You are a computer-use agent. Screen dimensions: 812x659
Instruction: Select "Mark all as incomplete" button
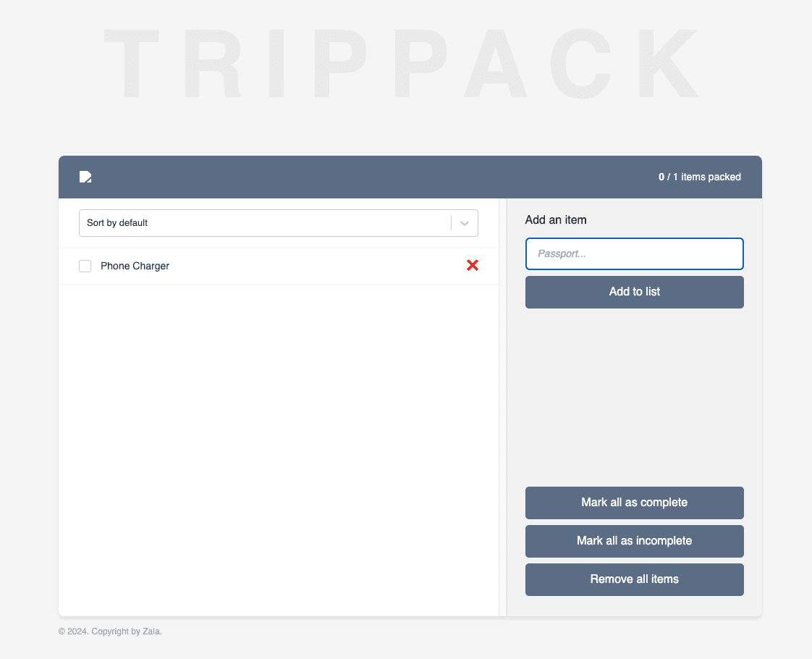coord(634,541)
